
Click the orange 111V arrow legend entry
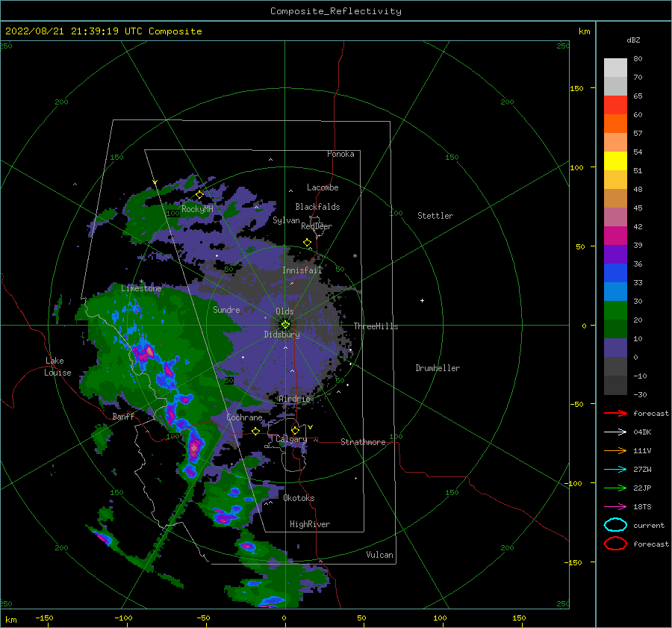pos(615,450)
